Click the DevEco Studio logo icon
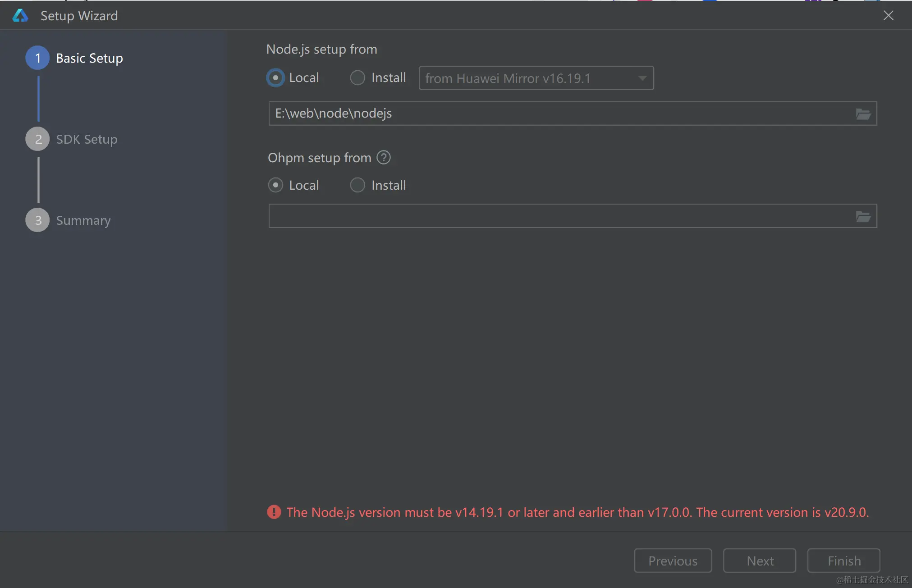This screenshot has width=912, height=588. [20, 16]
